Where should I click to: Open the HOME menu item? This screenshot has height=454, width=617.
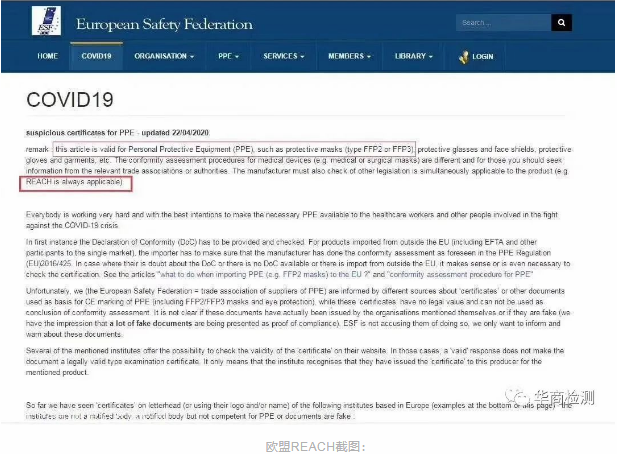pos(48,56)
